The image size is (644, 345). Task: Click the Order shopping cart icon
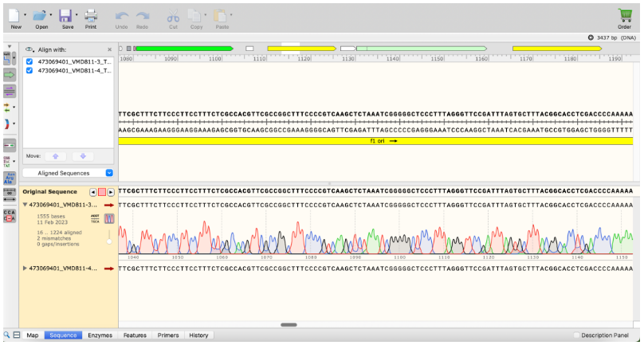click(x=625, y=16)
